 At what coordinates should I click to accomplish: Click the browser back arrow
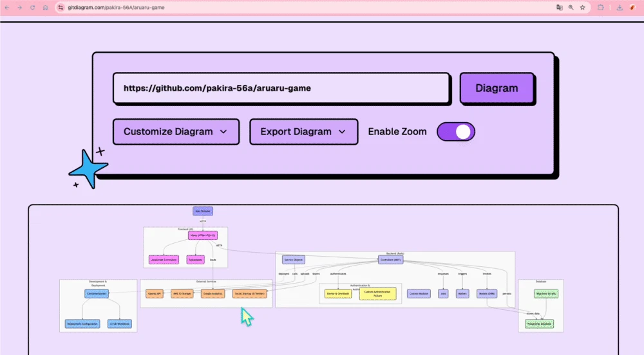(7, 7)
